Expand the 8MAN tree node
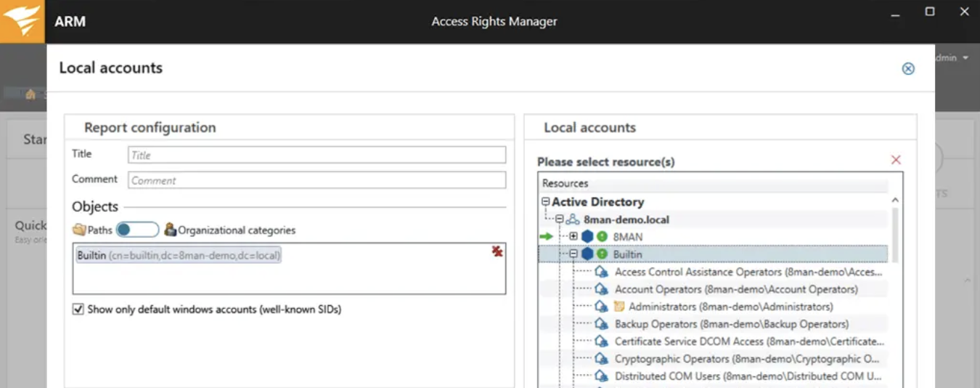The width and height of the screenshot is (980, 388). pyautogui.click(x=573, y=237)
